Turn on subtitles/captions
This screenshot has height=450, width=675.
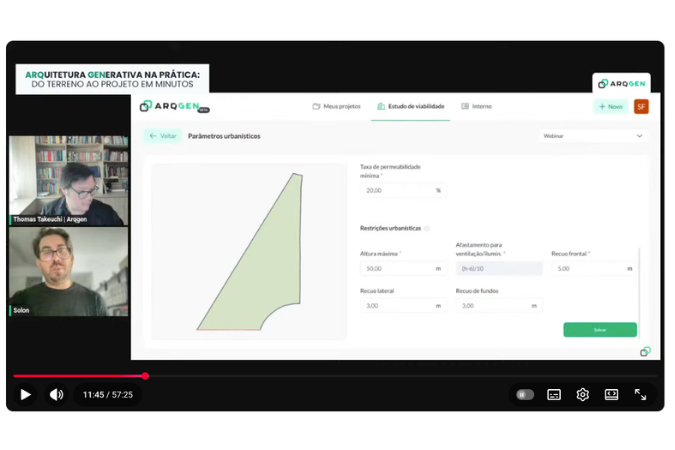(x=554, y=394)
